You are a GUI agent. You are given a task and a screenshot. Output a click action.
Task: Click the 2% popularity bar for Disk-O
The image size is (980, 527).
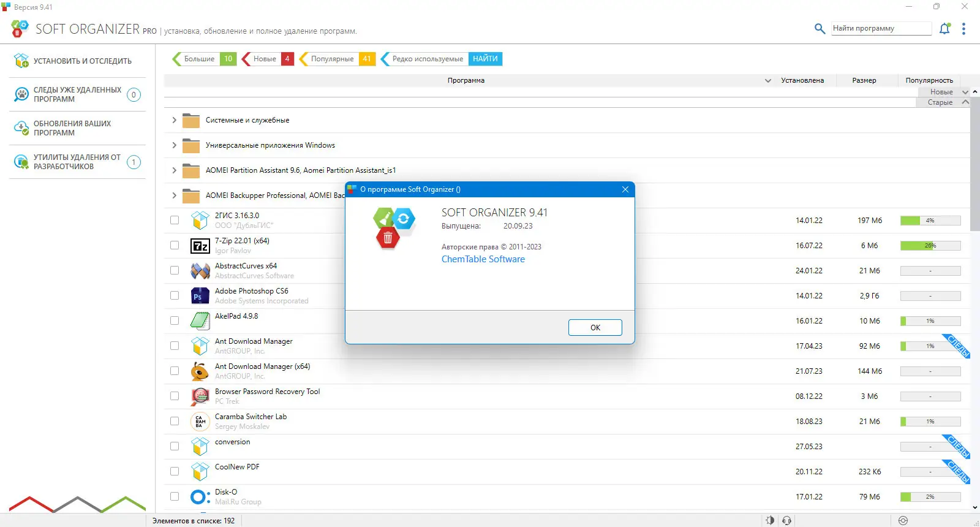click(x=930, y=497)
